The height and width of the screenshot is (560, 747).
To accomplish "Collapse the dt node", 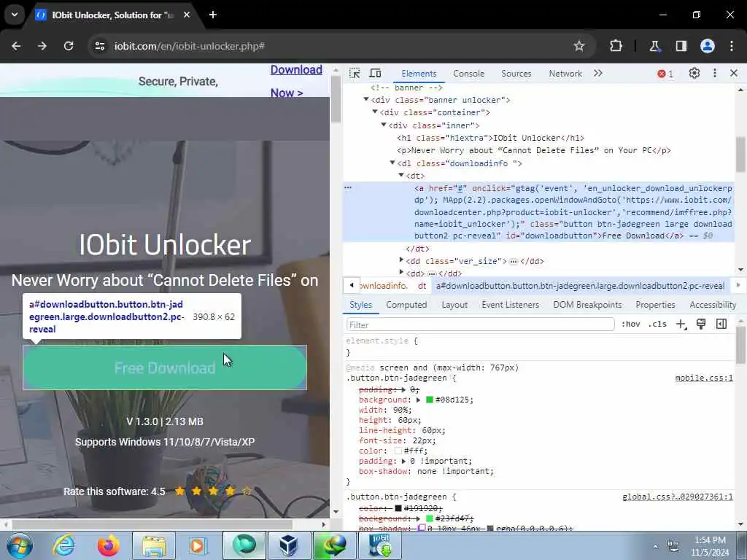I will click(401, 175).
